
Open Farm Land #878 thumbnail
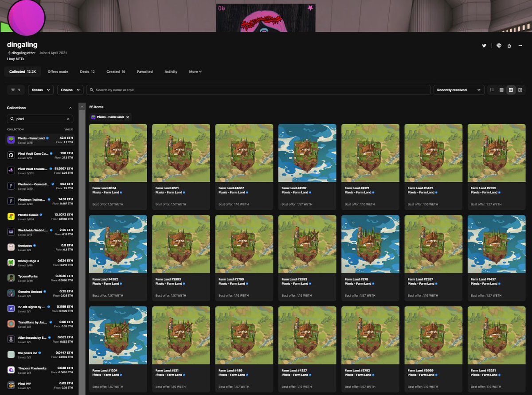point(370,244)
